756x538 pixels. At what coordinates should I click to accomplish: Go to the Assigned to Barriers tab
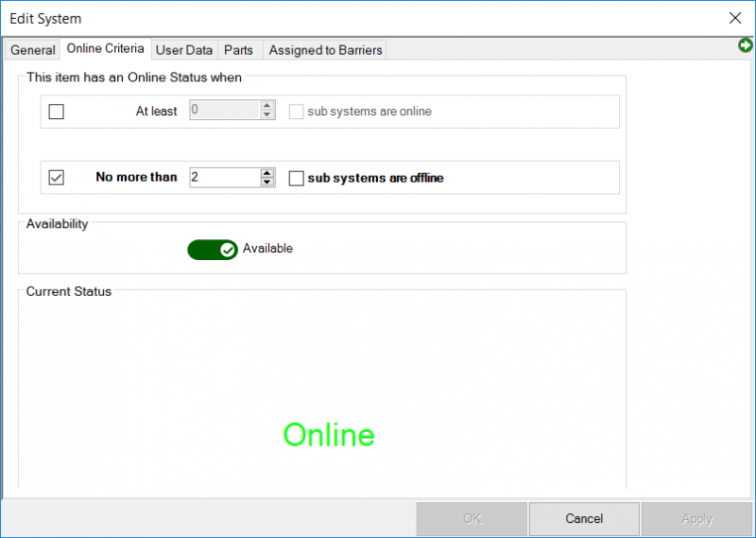pos(324,50)
